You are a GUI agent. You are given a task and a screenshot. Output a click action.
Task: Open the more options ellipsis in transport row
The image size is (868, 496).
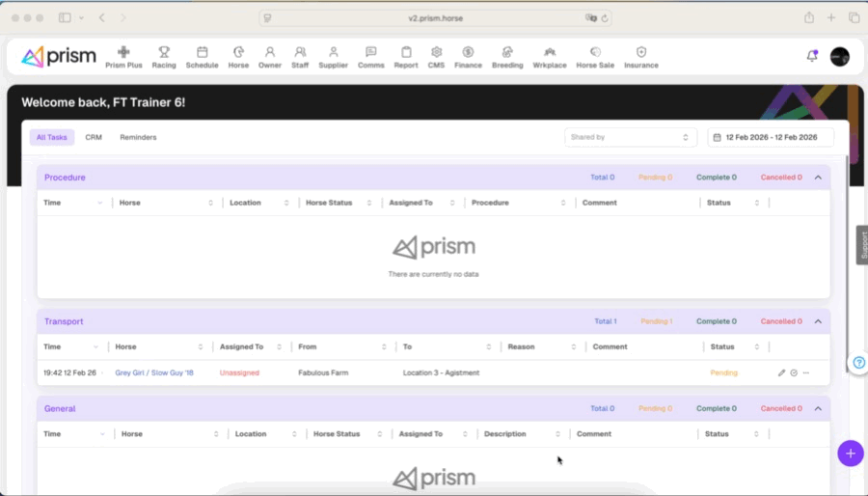806,372
